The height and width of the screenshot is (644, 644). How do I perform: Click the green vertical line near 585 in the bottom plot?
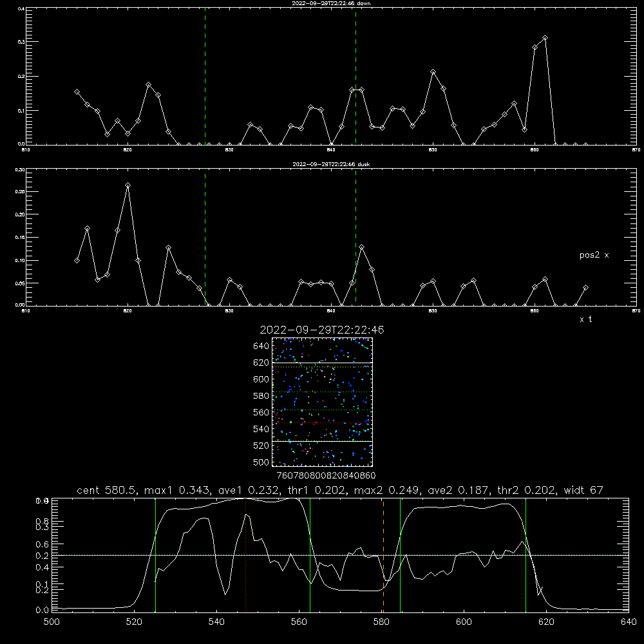click(400, 555)
